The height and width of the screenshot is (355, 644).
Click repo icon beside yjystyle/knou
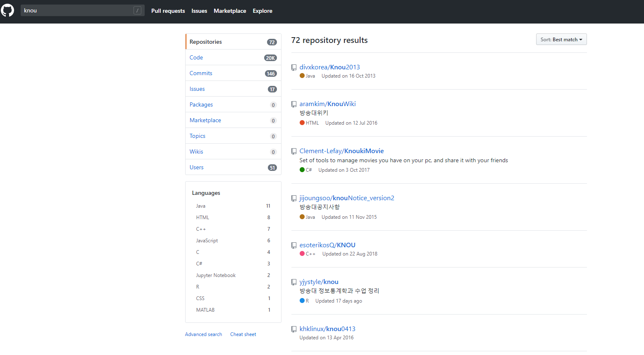pyautogui.click(x=294, y=282)
